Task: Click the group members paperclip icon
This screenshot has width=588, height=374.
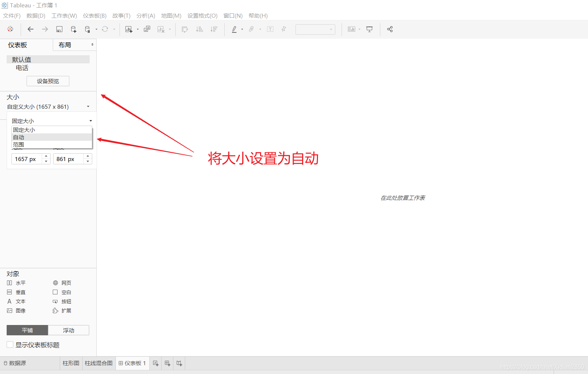Action: coord(252,29)
